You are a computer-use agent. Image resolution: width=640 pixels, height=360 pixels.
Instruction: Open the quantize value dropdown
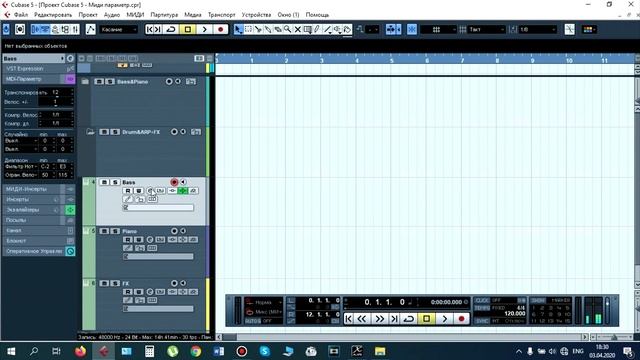coord(537,29)
